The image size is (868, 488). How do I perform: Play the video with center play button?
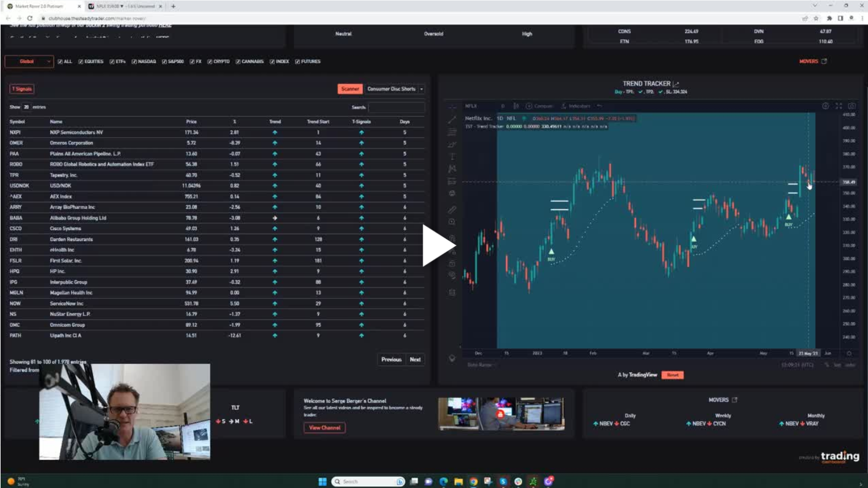[438, 245]
